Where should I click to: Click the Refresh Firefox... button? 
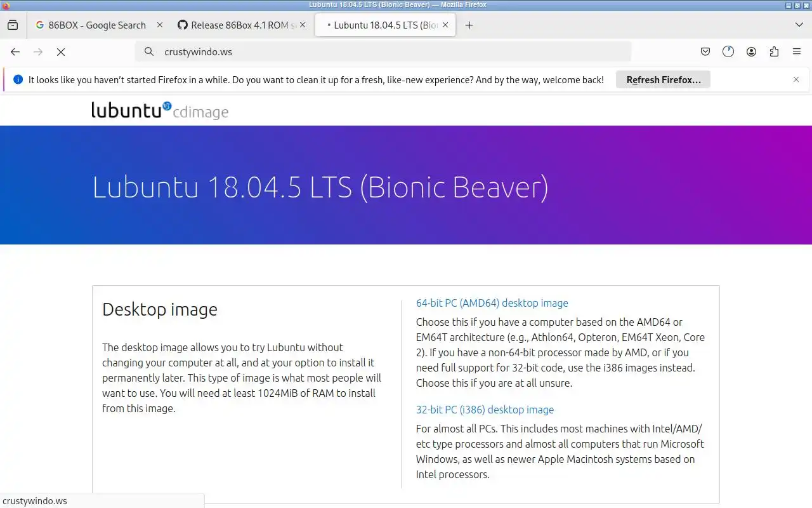point(663,80)
